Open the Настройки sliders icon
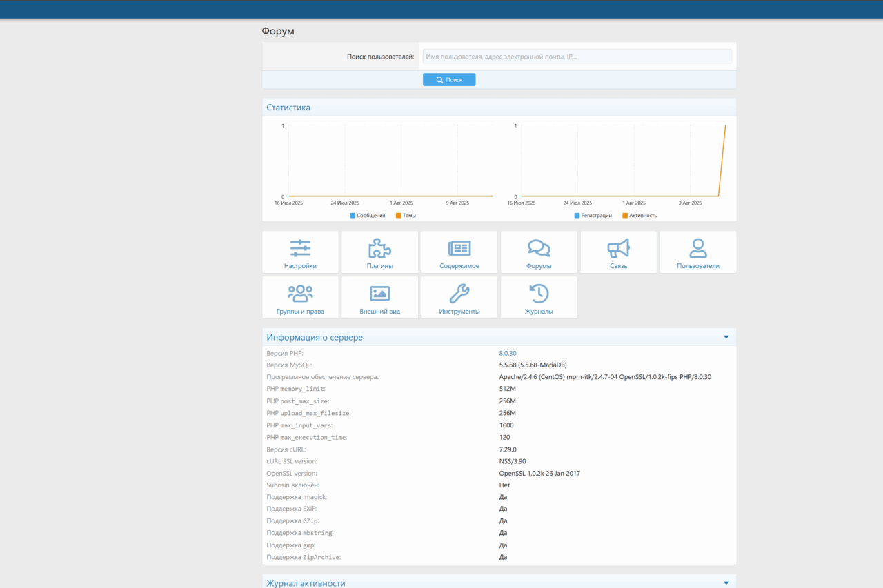 [300, 248]
